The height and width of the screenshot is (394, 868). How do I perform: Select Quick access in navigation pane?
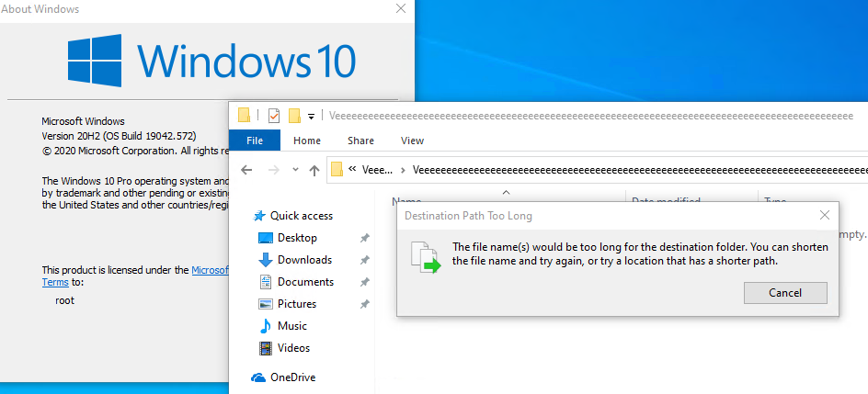click(302, 216)
